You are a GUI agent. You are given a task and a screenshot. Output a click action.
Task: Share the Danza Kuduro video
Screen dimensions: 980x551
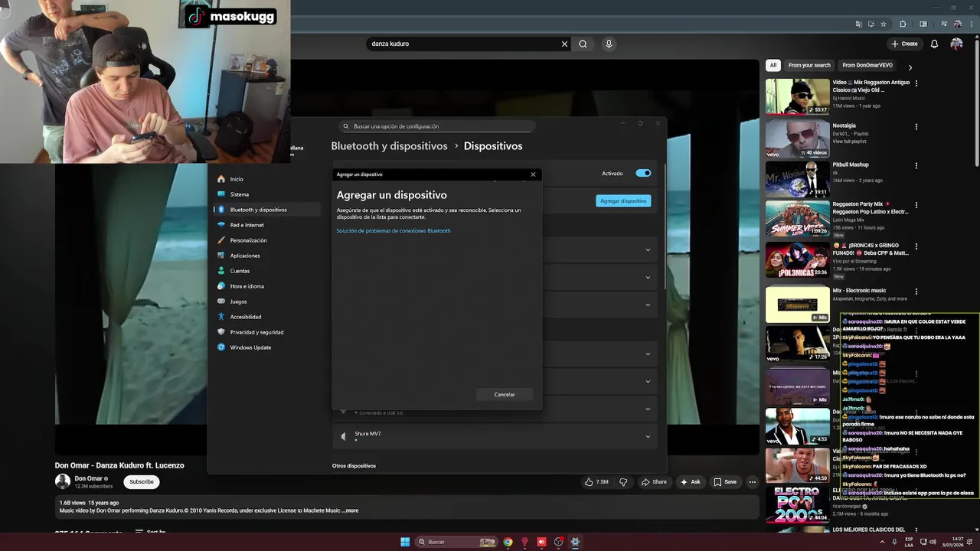654,482
